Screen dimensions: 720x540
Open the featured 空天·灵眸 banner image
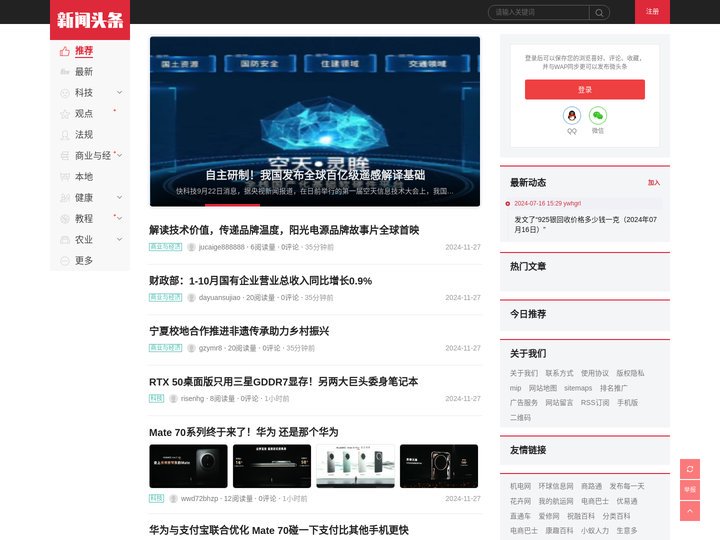point(315,121)
